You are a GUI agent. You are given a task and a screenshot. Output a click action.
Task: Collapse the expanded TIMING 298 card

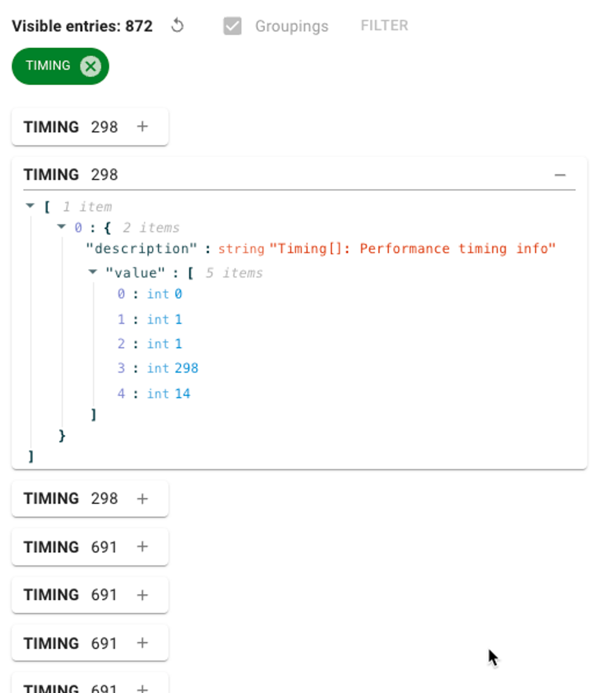pyautogui.click(x=560, y=175)
